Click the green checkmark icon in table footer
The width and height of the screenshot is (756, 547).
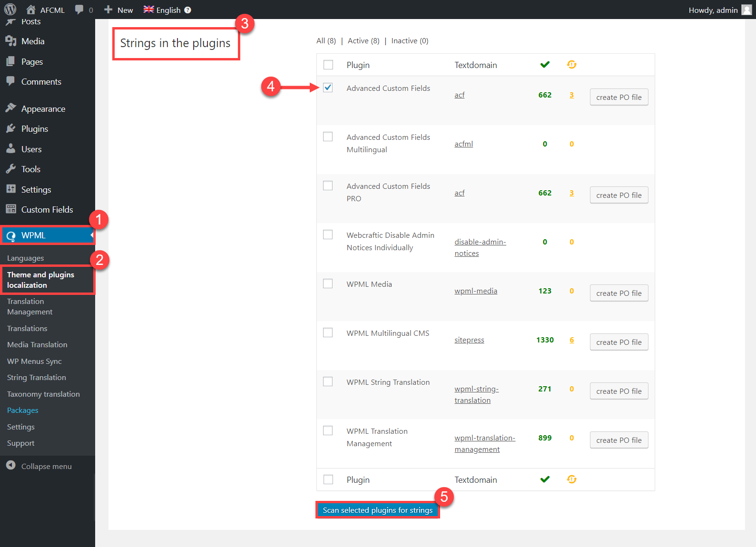point(545,479)
